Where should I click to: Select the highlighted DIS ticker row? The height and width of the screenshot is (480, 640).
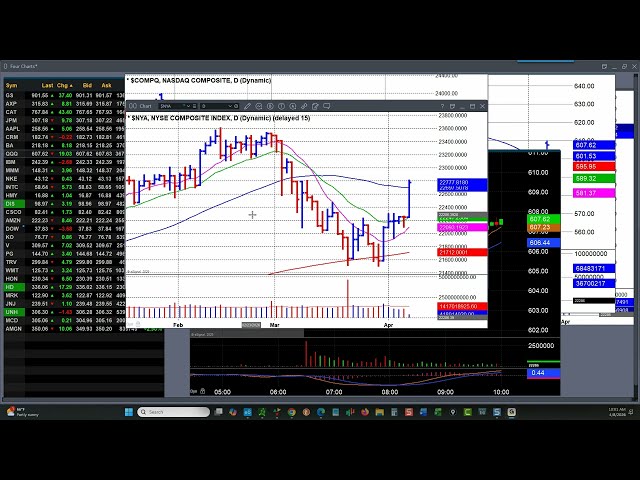point(10,203)
